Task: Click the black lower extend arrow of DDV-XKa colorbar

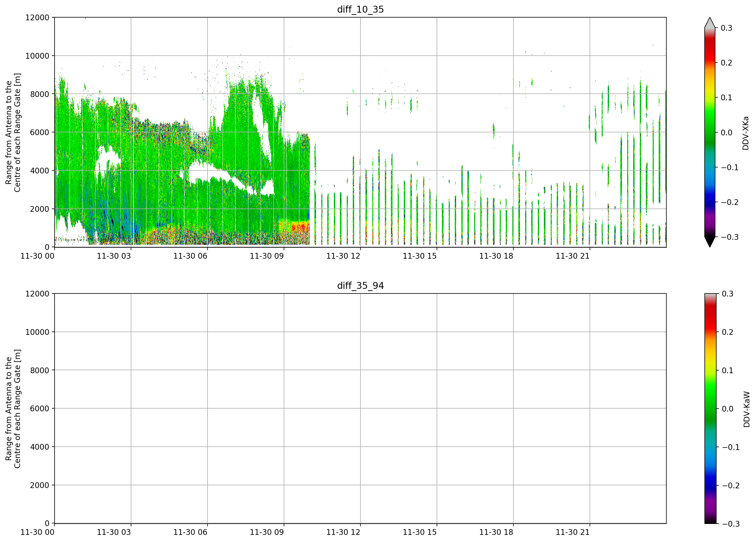Action: (x=710, y=241)
